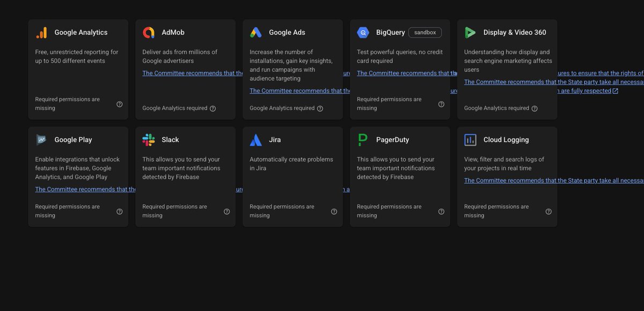Click 'Google Analytics required' under Display & Video 360
This screenshot has height=311, width=644.
tap(496, 109)
